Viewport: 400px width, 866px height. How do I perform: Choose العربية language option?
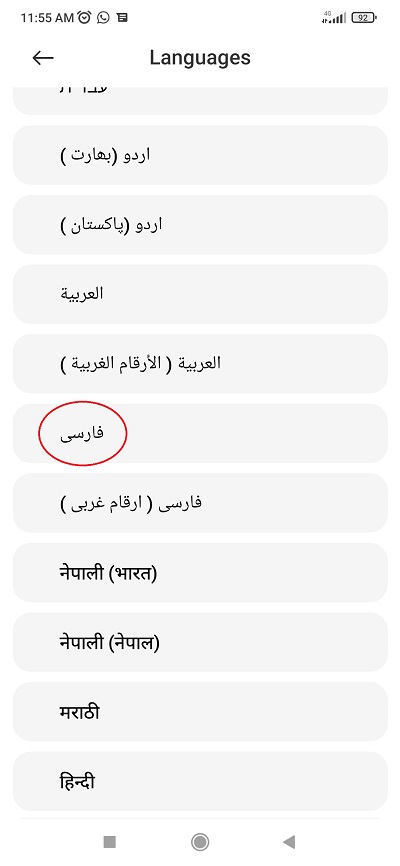[200, 294]
